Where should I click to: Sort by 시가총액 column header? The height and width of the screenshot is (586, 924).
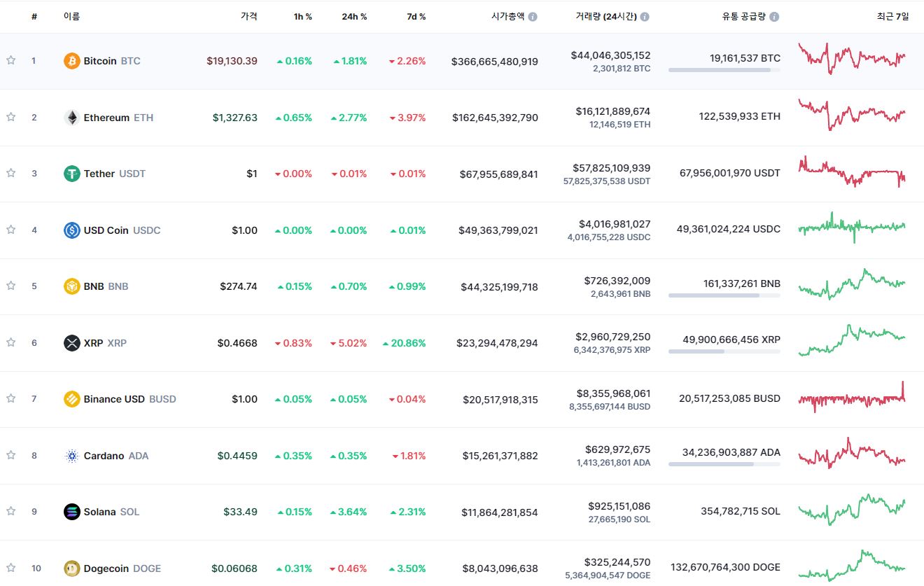pyautogui.click(x=507, y=16)
